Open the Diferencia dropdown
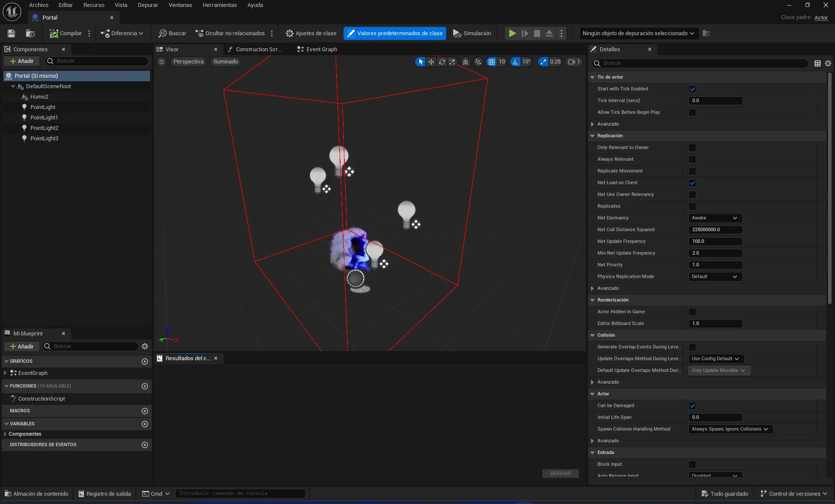 (x=122, y=33)
